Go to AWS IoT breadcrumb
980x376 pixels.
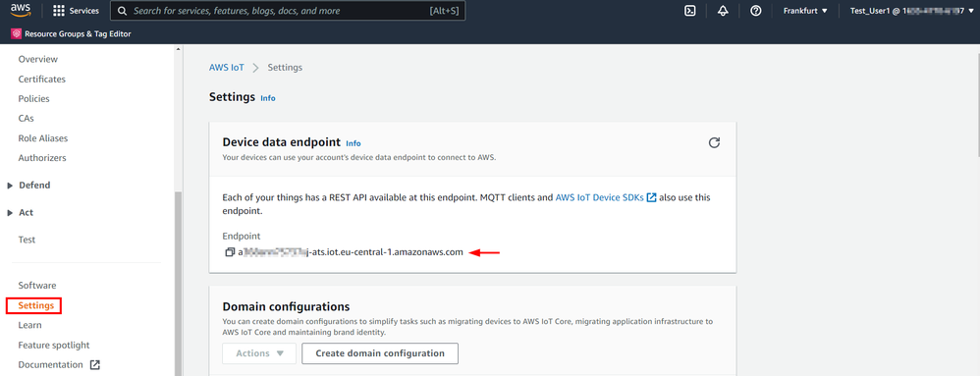[x=226, y=68]
